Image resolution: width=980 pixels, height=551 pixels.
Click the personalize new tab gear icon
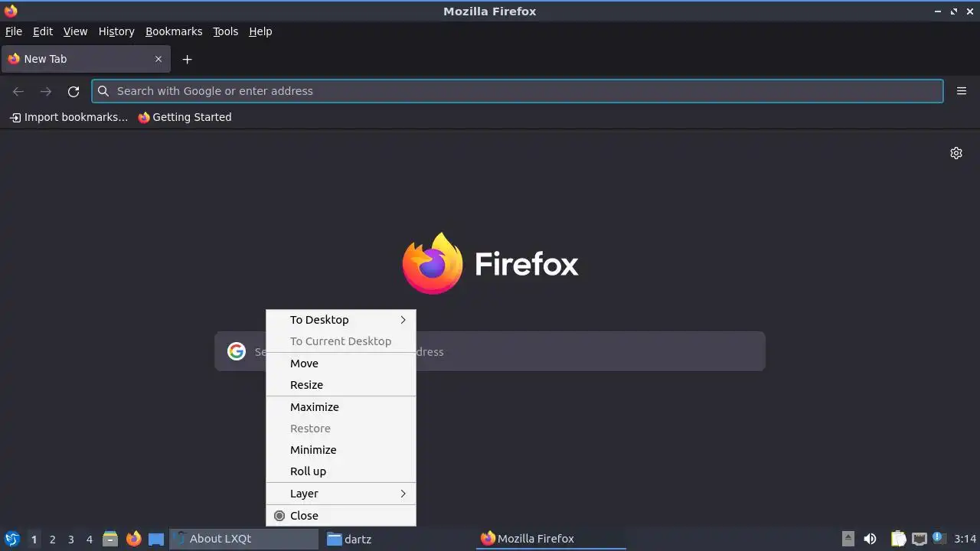tap(956, 153)
